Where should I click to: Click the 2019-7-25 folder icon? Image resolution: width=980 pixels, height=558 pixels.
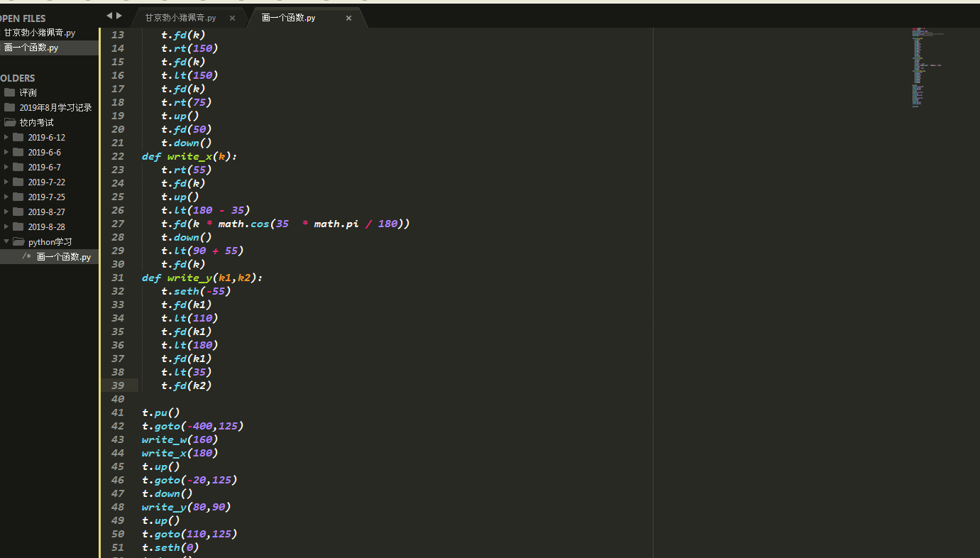tap(18, 197)
